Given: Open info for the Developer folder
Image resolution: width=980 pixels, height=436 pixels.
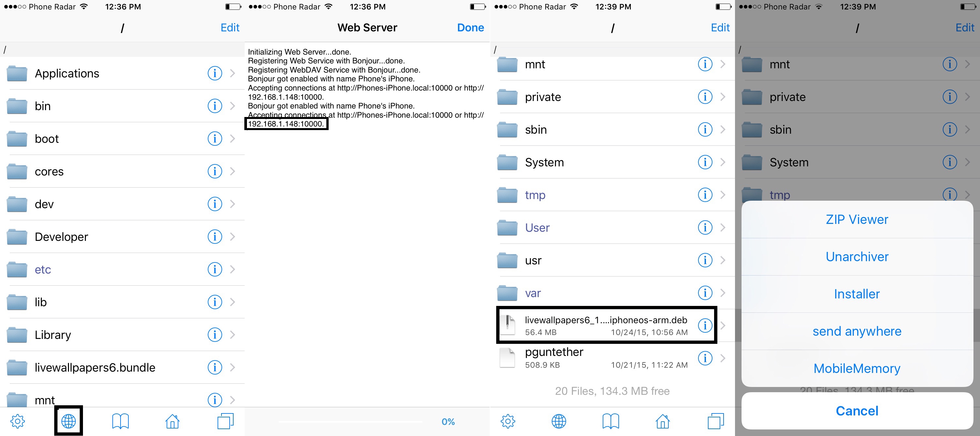Looking at the screenshot, I should pyautogui.click(x=215, y=237).
